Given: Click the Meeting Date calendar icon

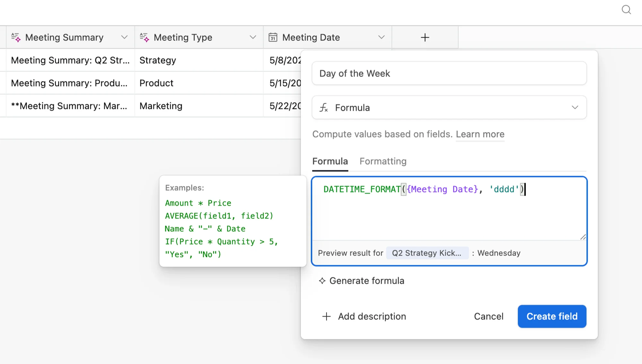Looking at the screenshot, I should click(x=273, y=38).
